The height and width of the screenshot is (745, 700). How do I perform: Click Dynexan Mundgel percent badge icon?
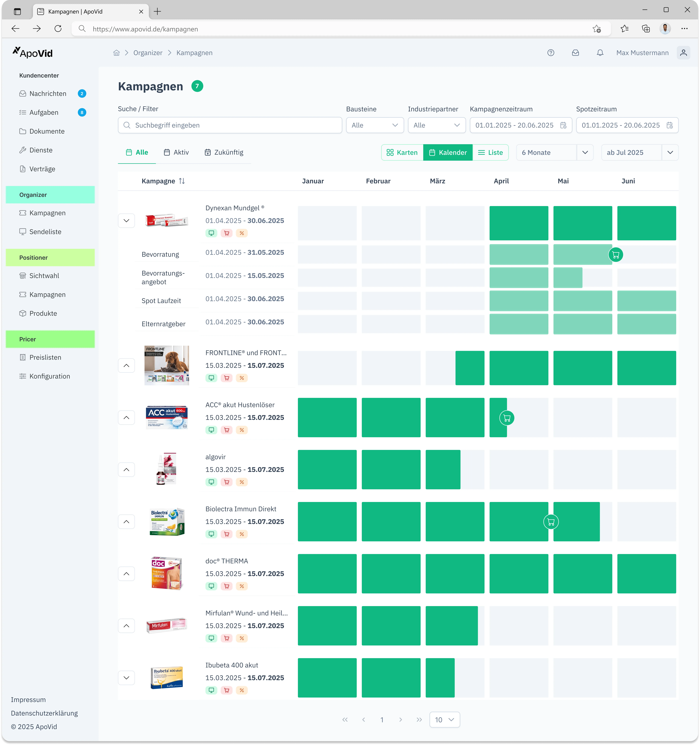coord(242,233)
